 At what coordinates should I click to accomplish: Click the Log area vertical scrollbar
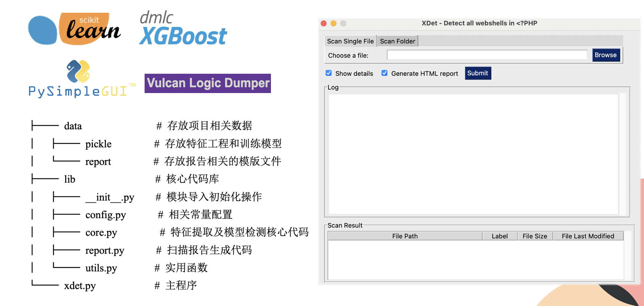623,154
